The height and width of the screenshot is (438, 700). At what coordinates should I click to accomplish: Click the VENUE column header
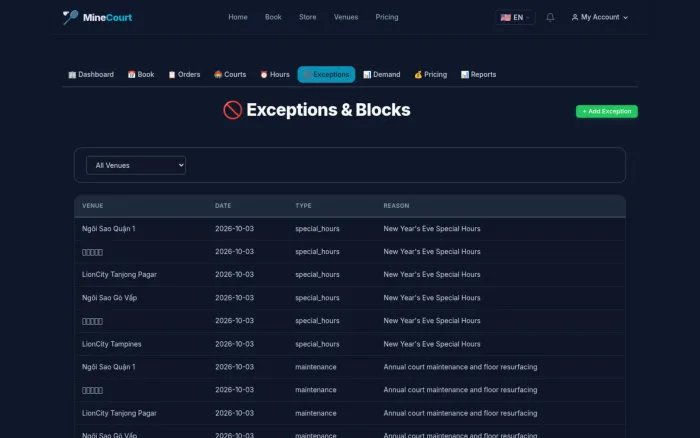click(92, 206)
